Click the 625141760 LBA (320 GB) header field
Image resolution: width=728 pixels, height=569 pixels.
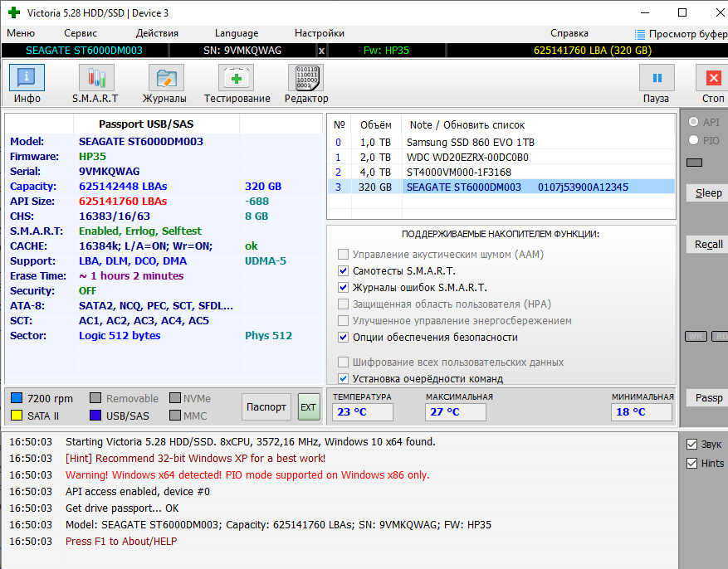pyautogui.click(x=593, y=51)
